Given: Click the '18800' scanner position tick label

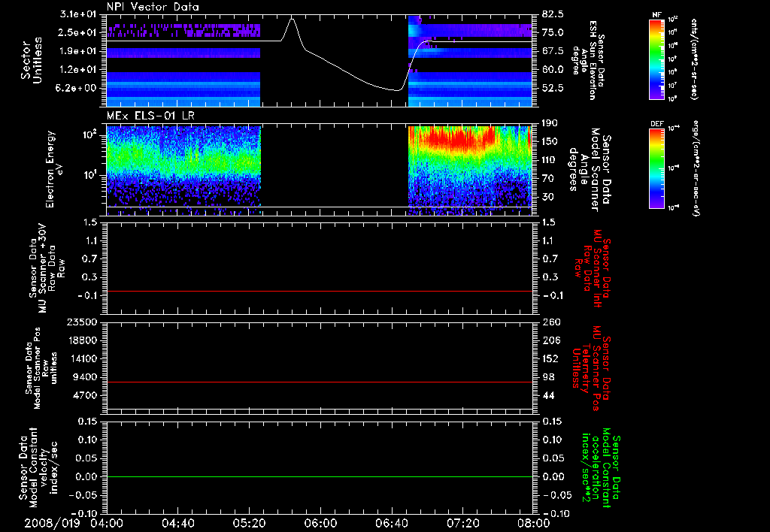Looking at the screenshot, I should click(83, 340).
